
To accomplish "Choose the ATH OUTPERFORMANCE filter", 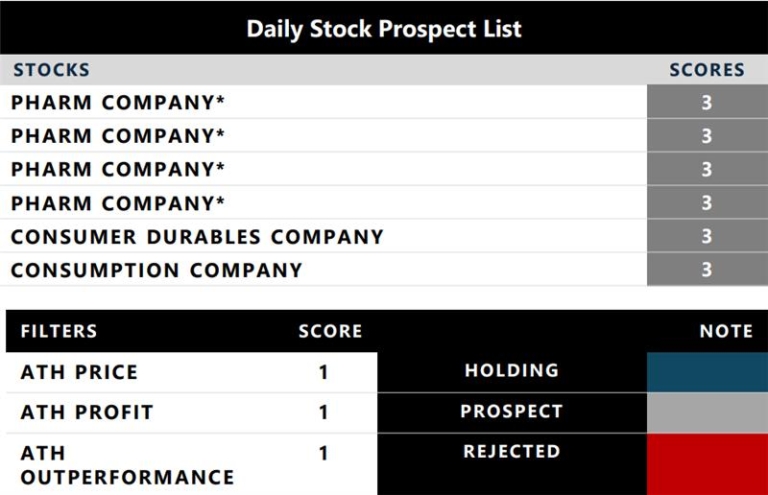I will [127, 465].
